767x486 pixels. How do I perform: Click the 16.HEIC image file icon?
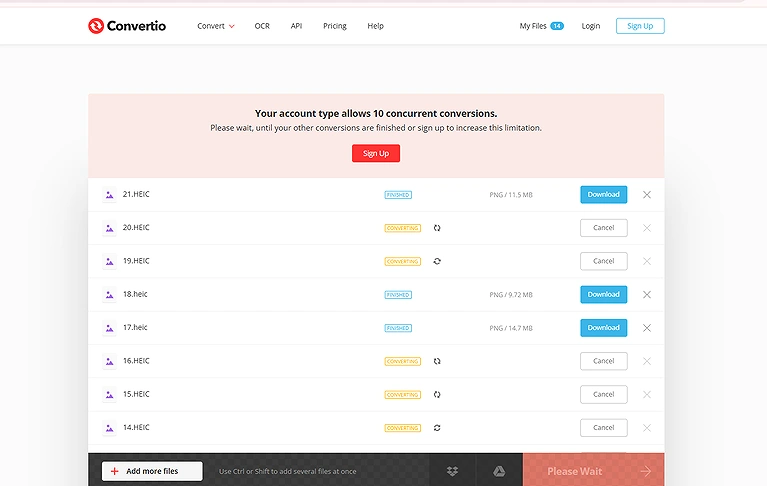(110, 361)
